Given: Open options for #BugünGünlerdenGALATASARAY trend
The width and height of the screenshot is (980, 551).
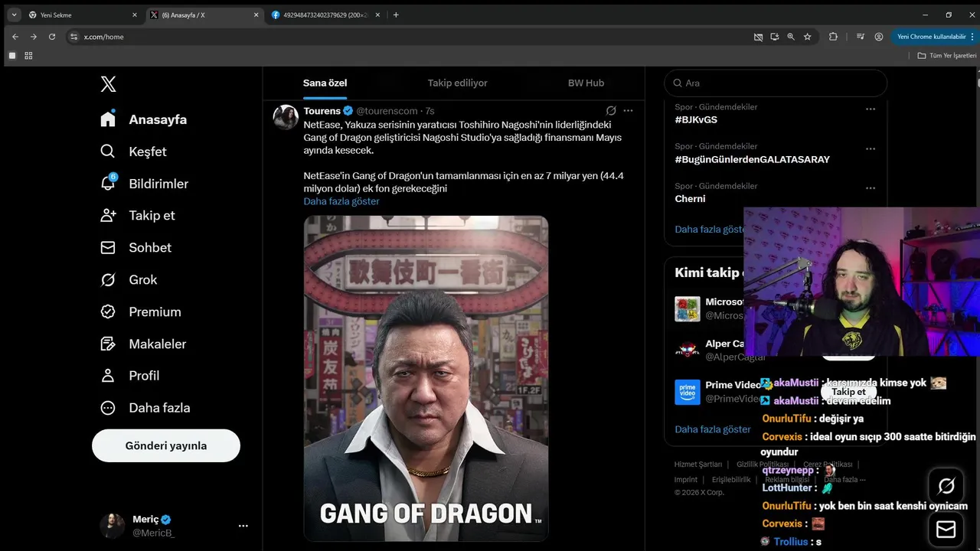Looking at the screenshot, I should pyautogui.click(x=871, y=148).
